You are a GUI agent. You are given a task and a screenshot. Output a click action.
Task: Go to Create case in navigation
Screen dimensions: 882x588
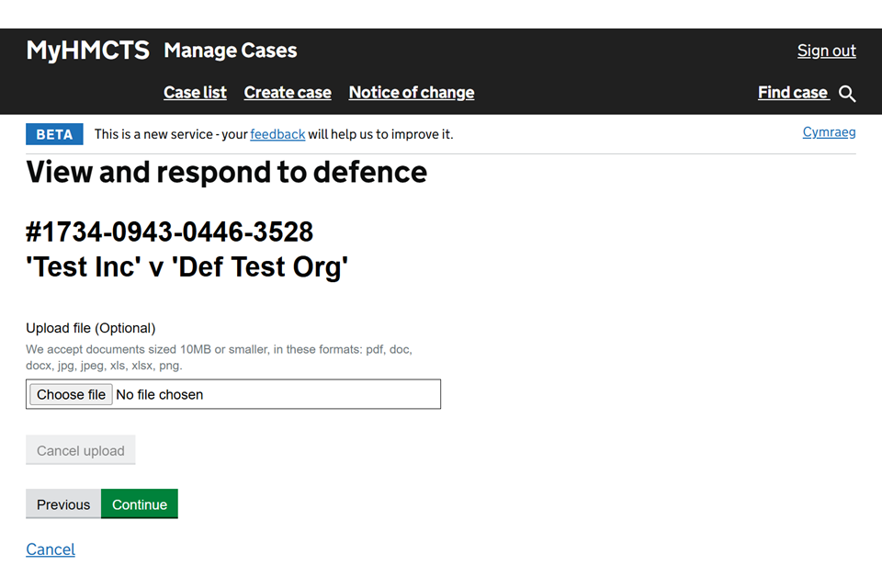[x=288, y=93]
